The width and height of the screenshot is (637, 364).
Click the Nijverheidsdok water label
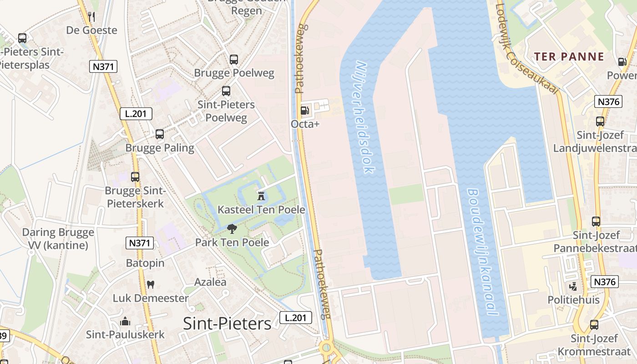(x=364, y=117)
